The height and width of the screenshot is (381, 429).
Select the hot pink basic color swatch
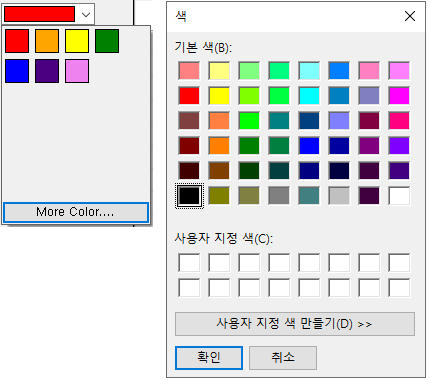399,121
